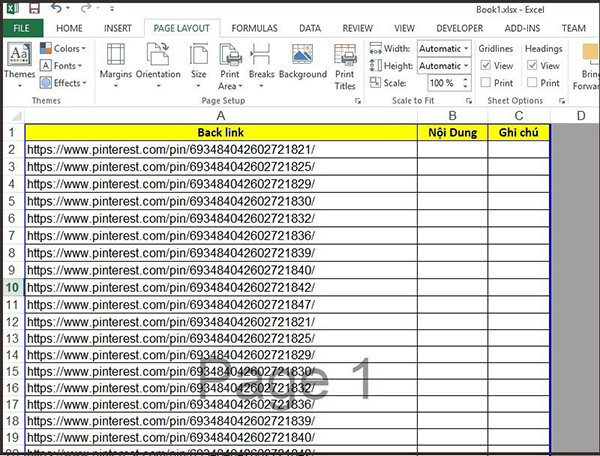Select column A header
600x456 pixels.
click(221, 116)
